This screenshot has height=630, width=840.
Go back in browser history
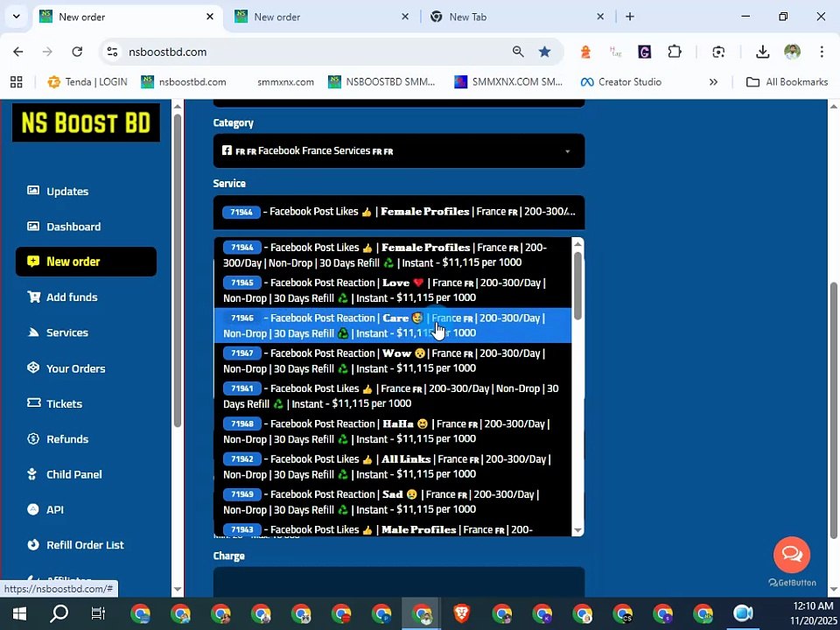pyautogui.click(x=18, y=52)
